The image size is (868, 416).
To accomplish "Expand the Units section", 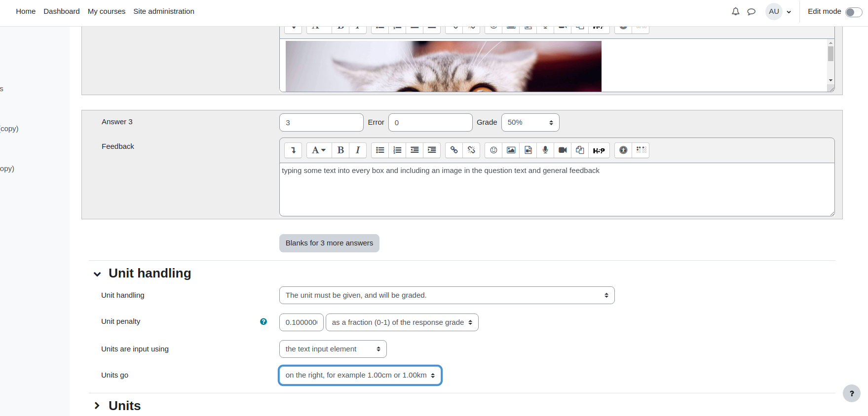I will click(x=97, y=406).
